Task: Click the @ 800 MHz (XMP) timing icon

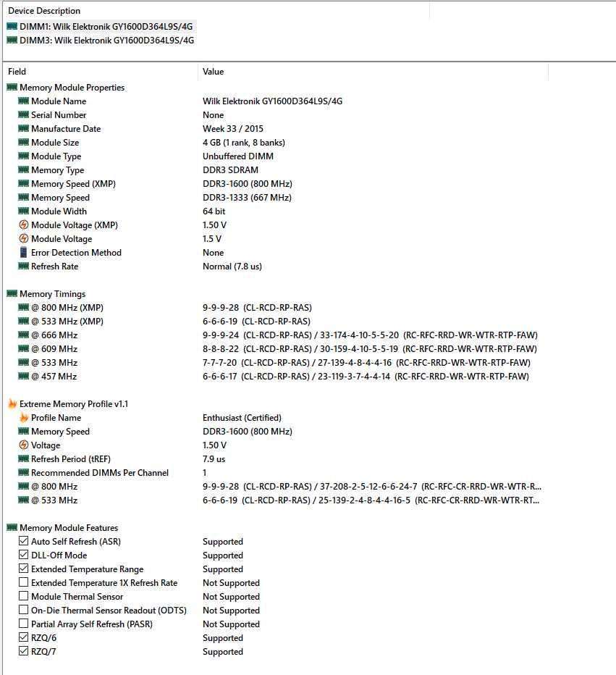Action: tap(24, 307)
